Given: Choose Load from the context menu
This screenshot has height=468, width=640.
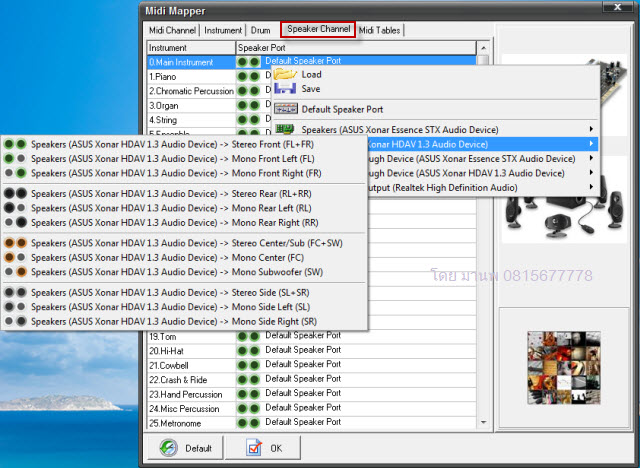Looking at the screenshot, I should pos(436,74).
